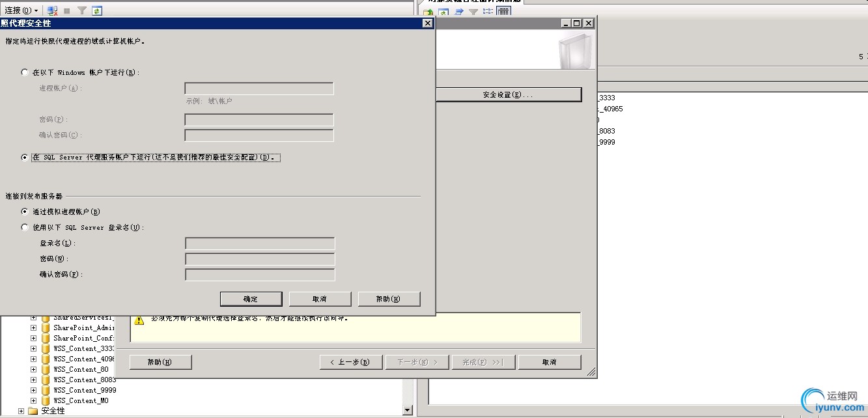Expand the 安全性 folder node
Image resolution: width=868 pixels, height=418 pixels.
click(x=21, y=411)
